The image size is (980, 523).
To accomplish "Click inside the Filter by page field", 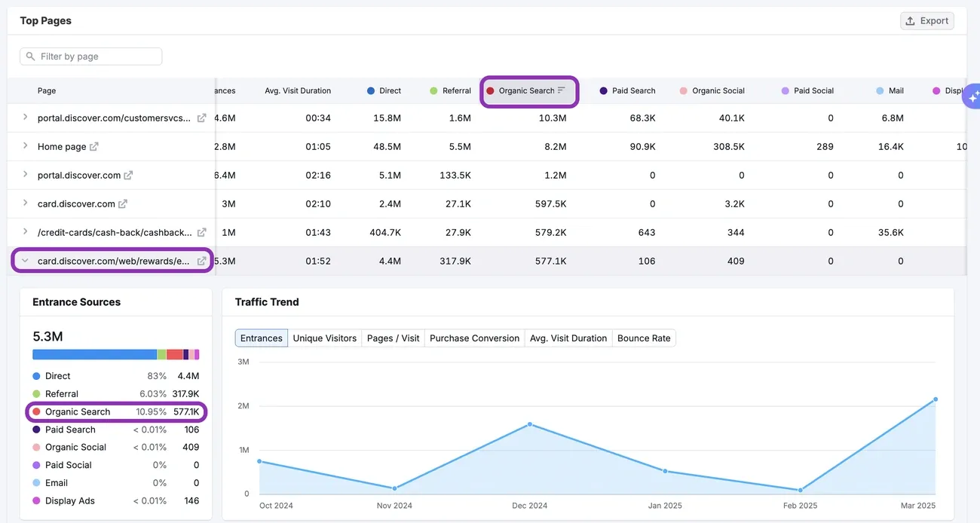I will point(90,56).
